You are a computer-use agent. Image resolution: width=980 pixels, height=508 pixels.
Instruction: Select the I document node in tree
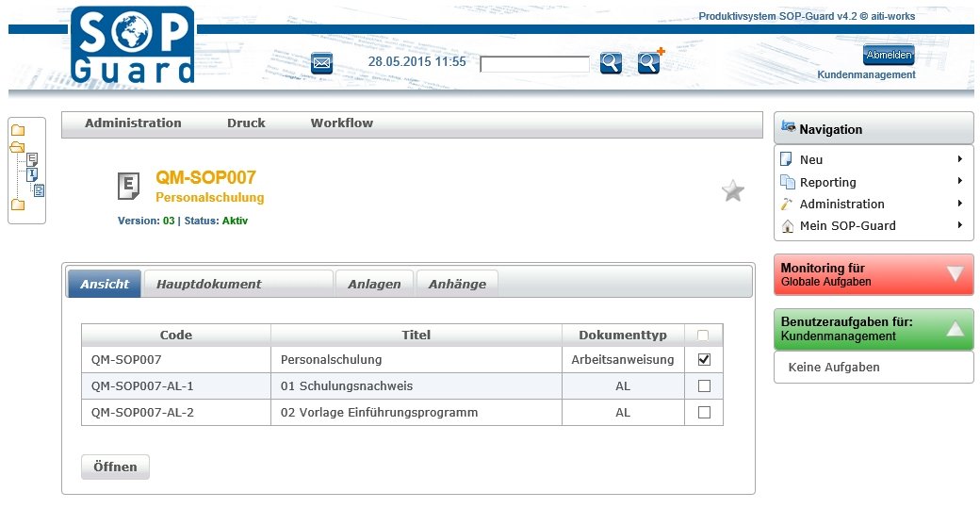(x=32, y=174)
